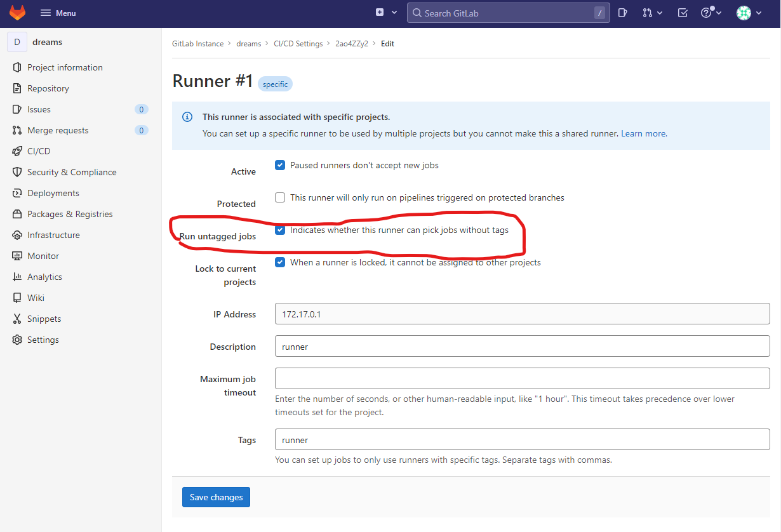Screen dimensions: 781x532
Task: Click the Maximum job timeout field
Action: point(523,379)
